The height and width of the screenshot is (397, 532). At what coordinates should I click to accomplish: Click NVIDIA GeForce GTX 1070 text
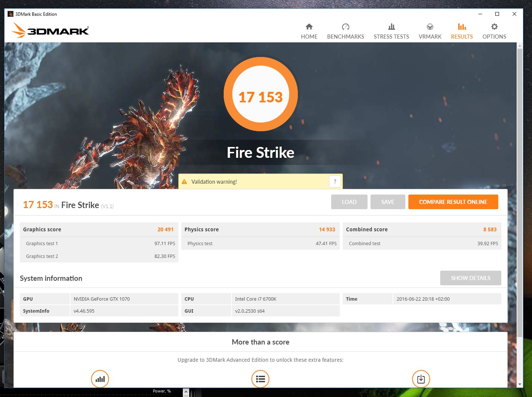click(102, 299)
